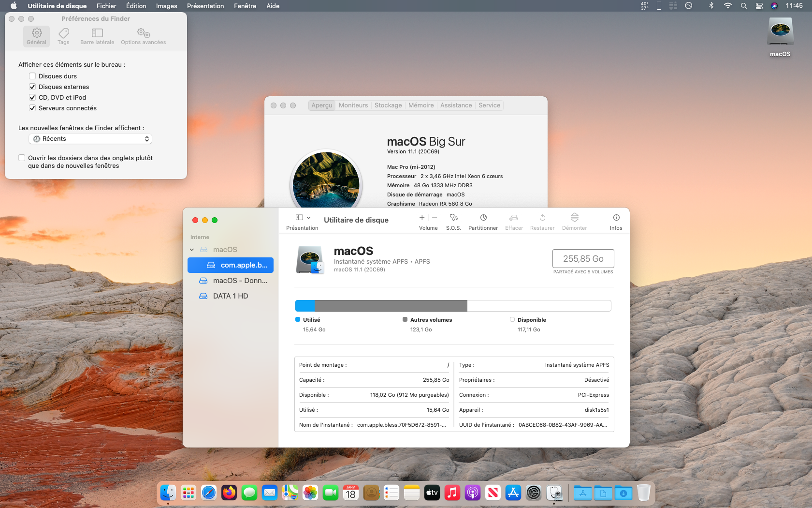Click the clock showing 11:45
Screen dimensions: 812x508
[794, 6]
